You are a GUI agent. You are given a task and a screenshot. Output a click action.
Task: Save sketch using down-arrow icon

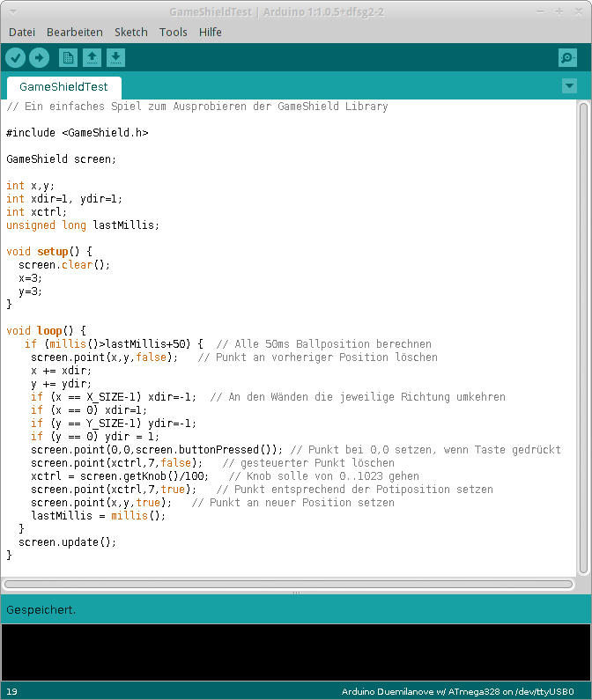115,58
